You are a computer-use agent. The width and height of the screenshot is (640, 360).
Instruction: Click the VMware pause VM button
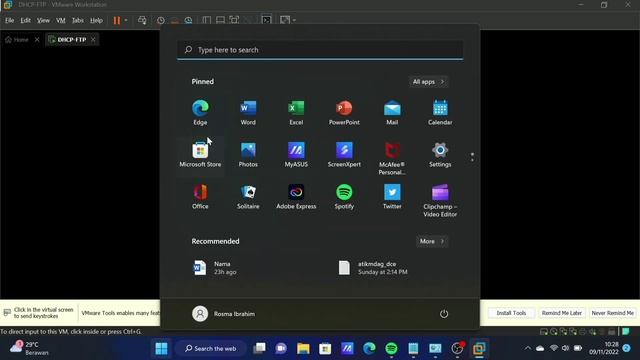coord(117,20)
